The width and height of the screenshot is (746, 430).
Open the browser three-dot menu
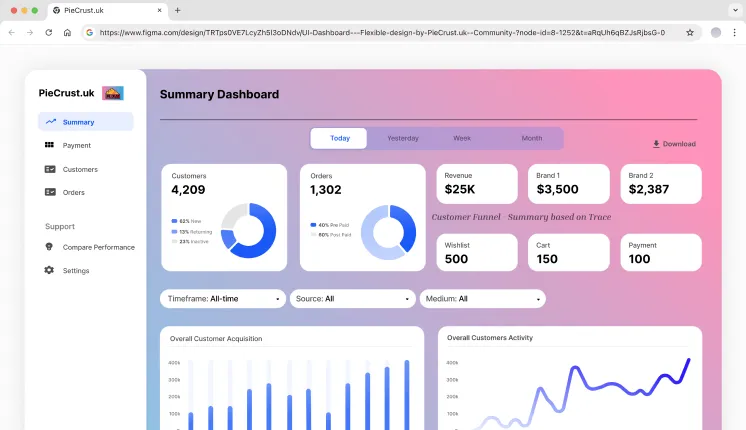tap(735, 32)
